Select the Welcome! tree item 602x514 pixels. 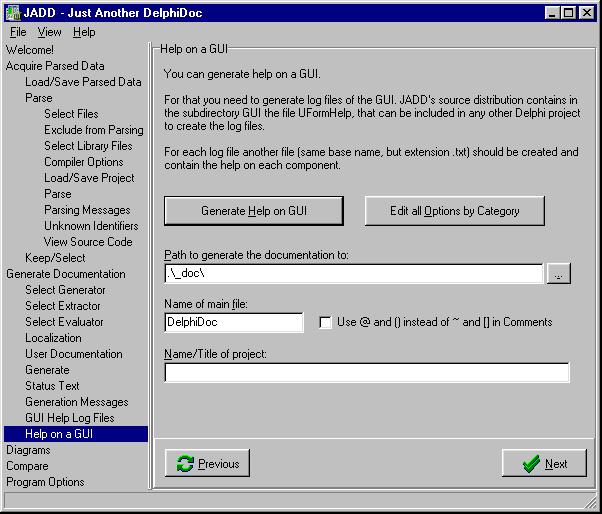(30, 50)
